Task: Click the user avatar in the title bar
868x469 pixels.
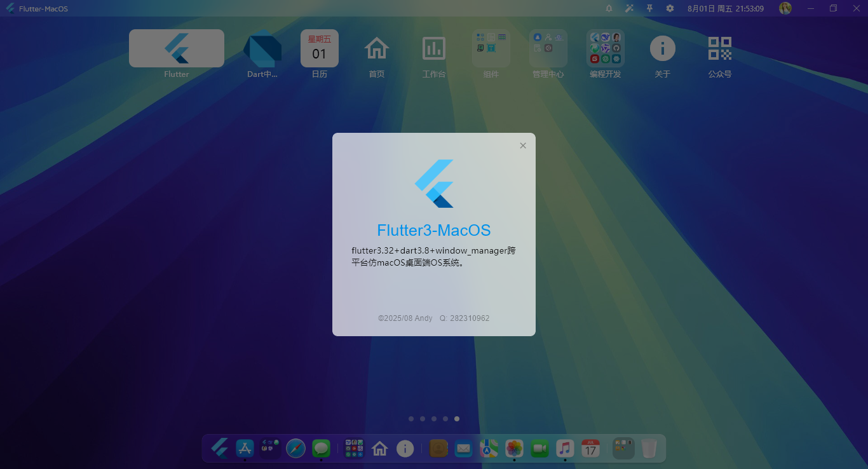Action: click(x=785, y=8)
